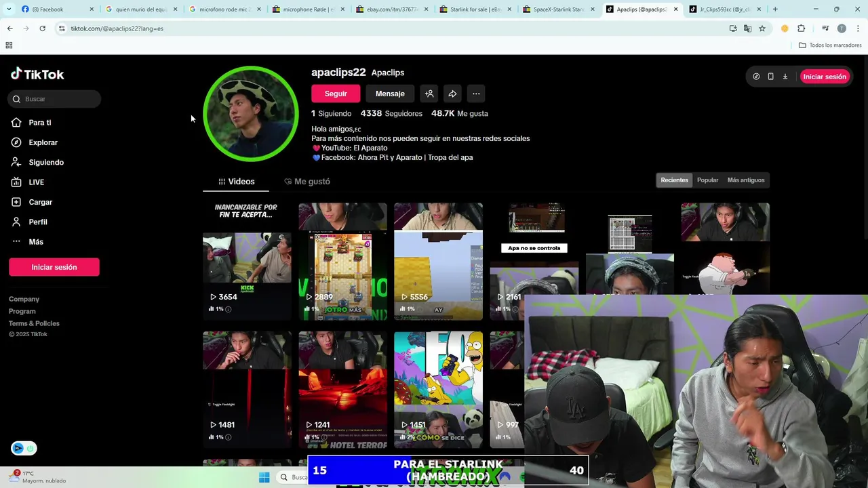Click the orange circle extension icon

(x=785, y=28)
